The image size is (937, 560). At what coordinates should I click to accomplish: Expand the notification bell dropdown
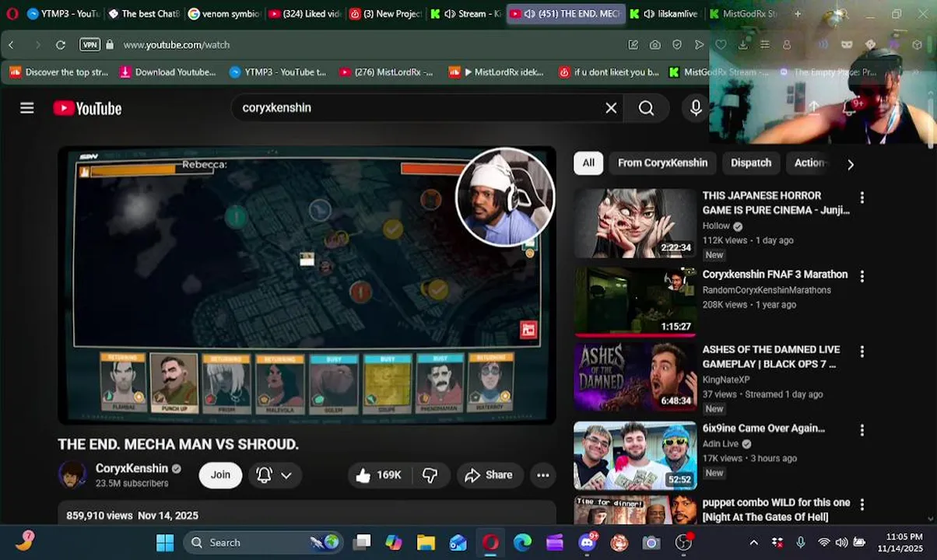(274, 474)
